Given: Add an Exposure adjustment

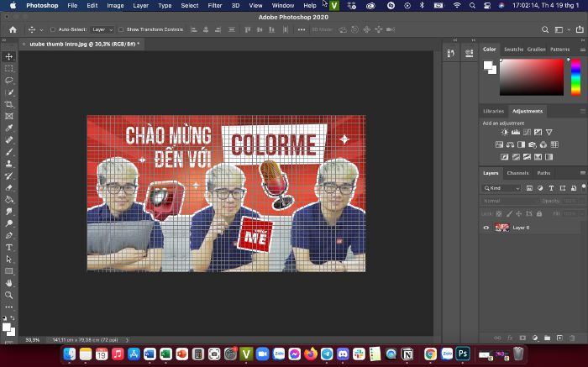Looking at the screenshot, I should point(538,132).
